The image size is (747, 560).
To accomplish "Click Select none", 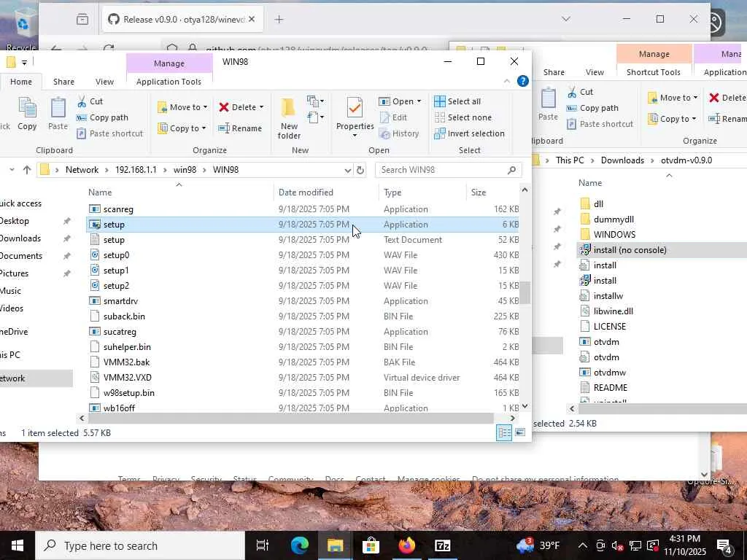I will click(x=463, y=117).
